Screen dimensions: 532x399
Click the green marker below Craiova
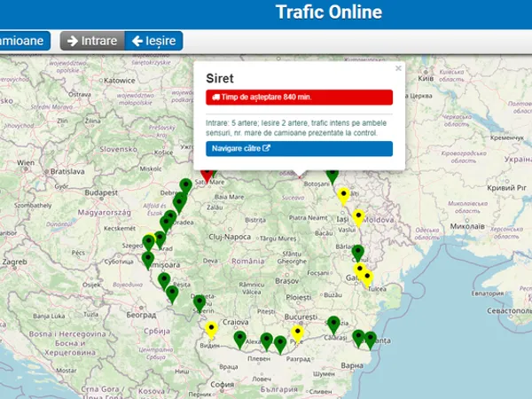point(240,338)
